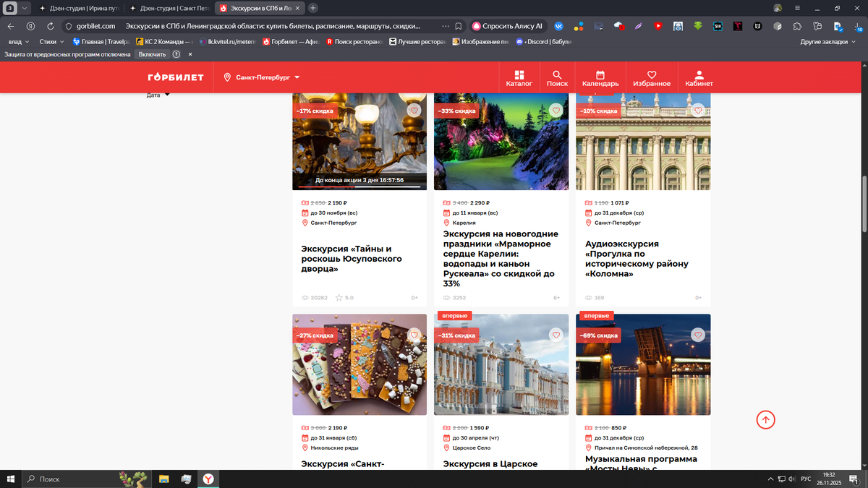Screen dimensions: 868x488
Task: Open the Поиск search icon in header
Action: click(557, 78)
